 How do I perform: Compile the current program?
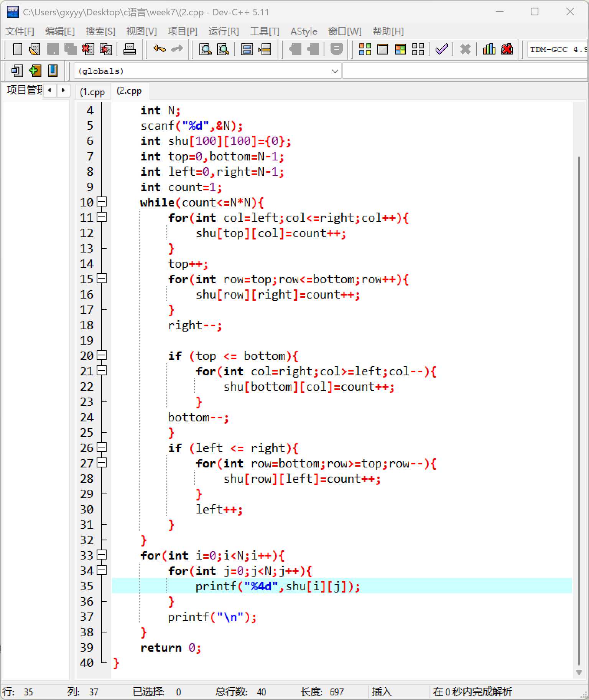pos(365,49)
